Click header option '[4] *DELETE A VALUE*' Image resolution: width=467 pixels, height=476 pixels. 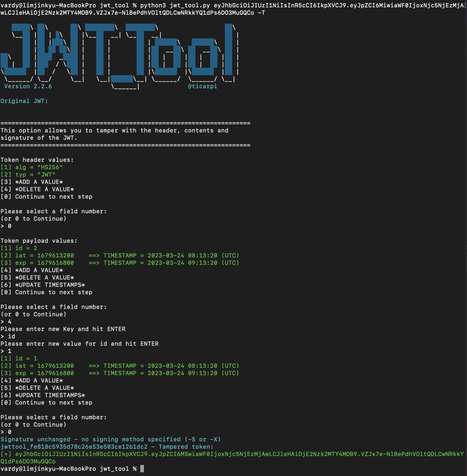coord(37,189)
